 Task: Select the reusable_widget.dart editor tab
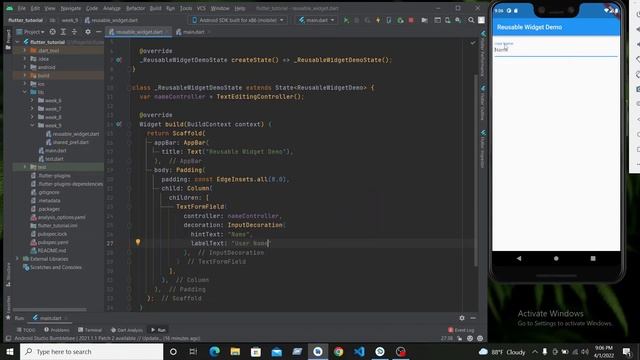pyautogui.click(x=137, y=32)
